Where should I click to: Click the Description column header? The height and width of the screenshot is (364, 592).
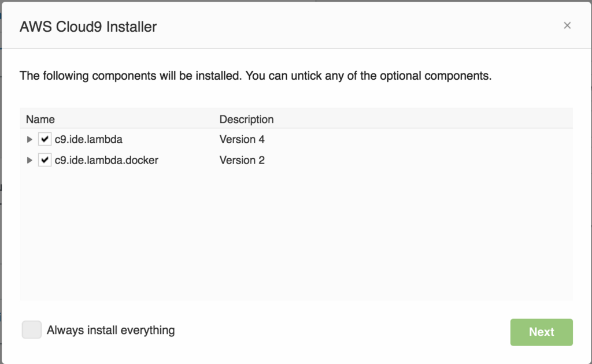click(246, 120)
